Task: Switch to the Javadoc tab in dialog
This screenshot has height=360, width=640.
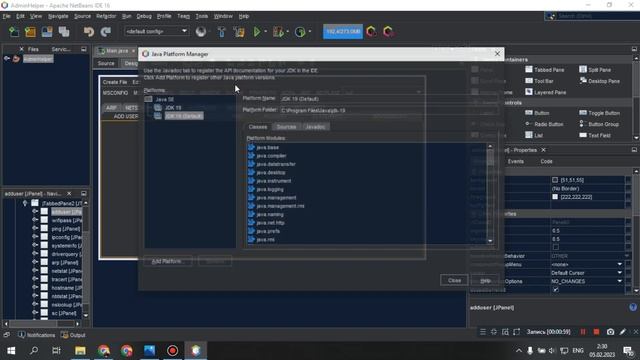Action: click(x=315, y=127)
